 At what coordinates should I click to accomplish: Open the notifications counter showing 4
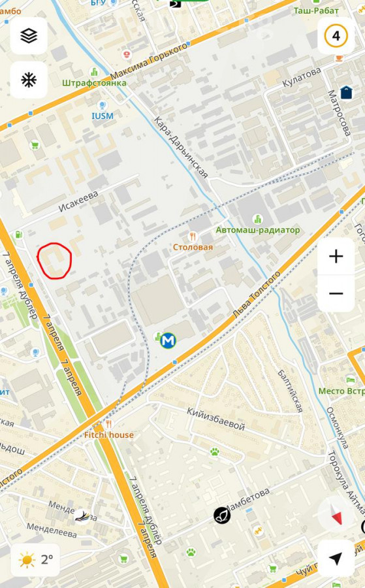coord(336,36)
